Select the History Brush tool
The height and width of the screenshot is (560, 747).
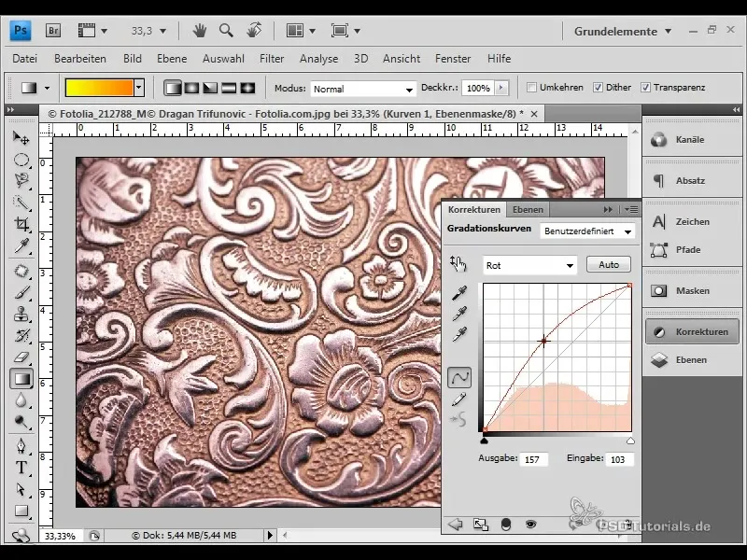tap(21, 336)
